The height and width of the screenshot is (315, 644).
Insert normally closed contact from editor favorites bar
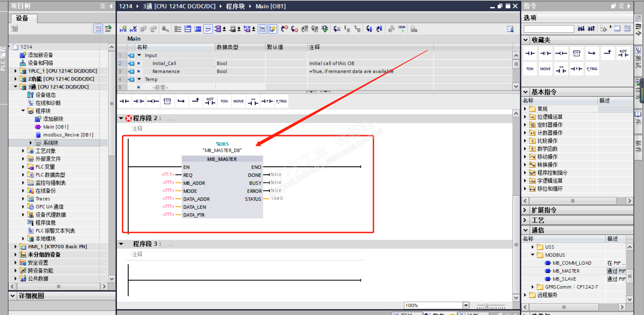pyautogui.click(x=139, y=101)
